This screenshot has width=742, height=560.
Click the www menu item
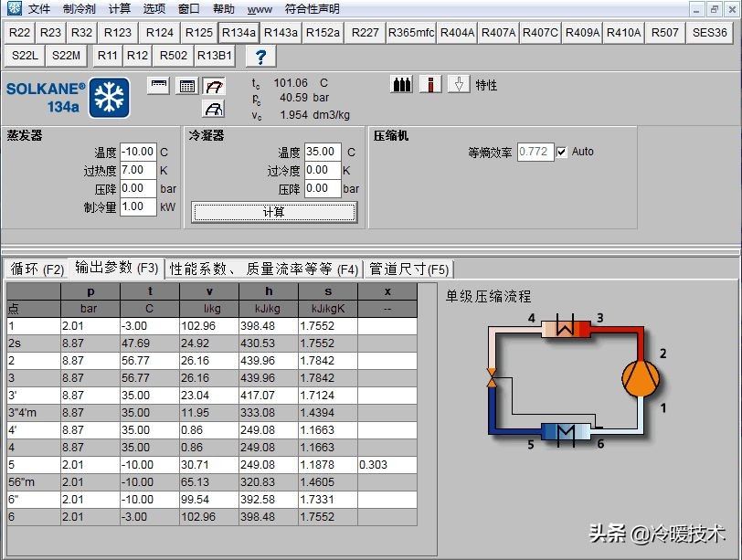point(260,8)
